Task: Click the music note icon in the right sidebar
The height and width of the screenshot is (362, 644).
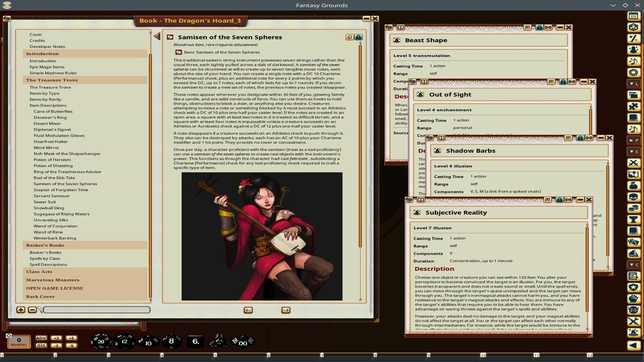Action: click(635, 61)
